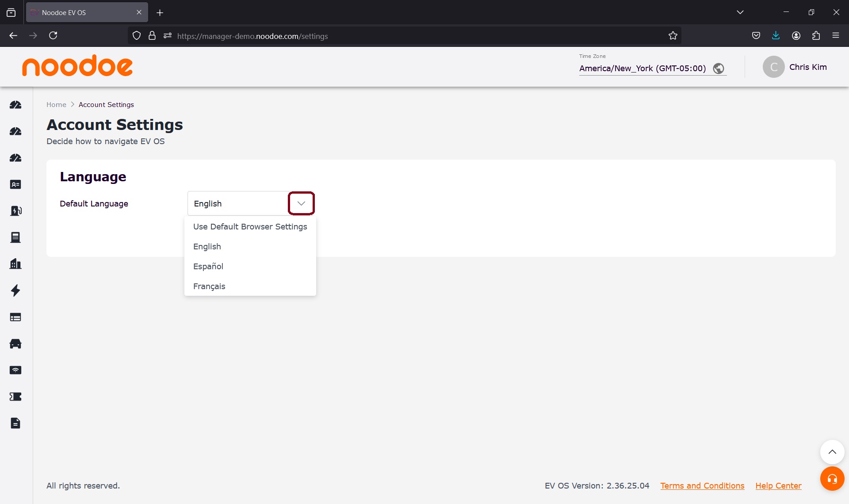Collapse the Default Language dropdown chevron
Screen dimensions: 849x504
pos(301,203)
